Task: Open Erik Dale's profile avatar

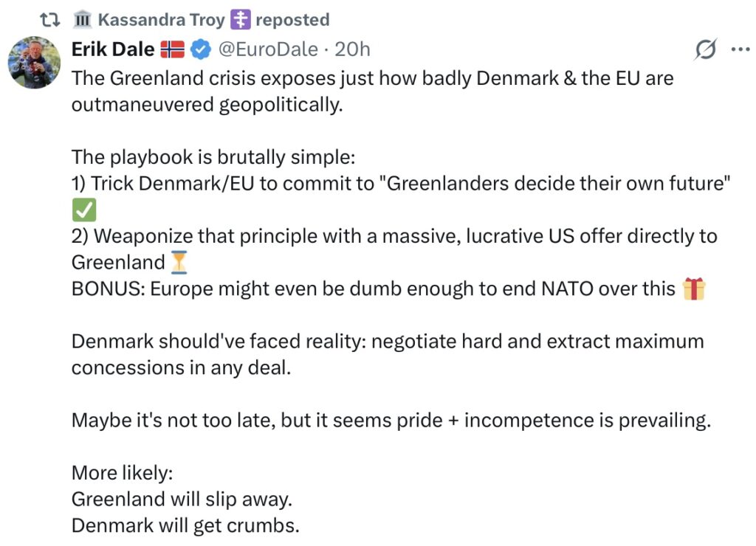Action: (x=34, y=62)
